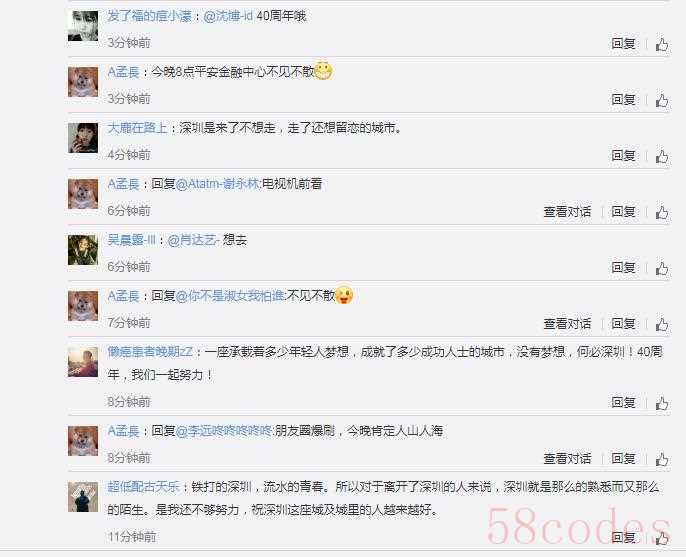Like the 电视机前看 reply comment
This screenshot has width=686, height=557.
pyautogui.click(x=662, y=212)
